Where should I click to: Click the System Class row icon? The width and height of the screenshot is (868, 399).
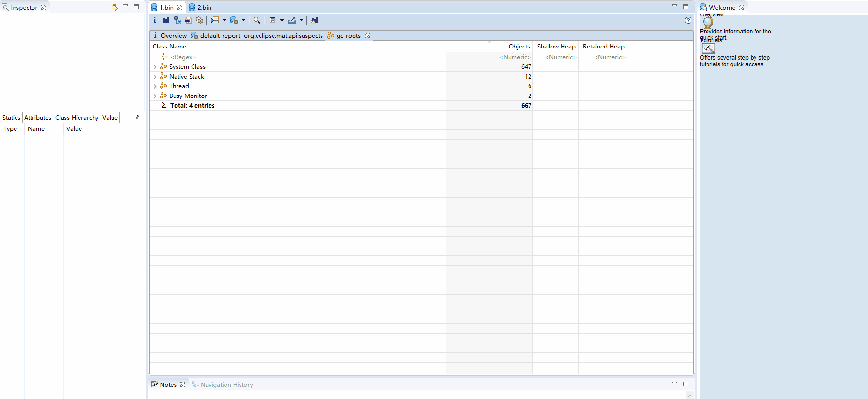163,66
